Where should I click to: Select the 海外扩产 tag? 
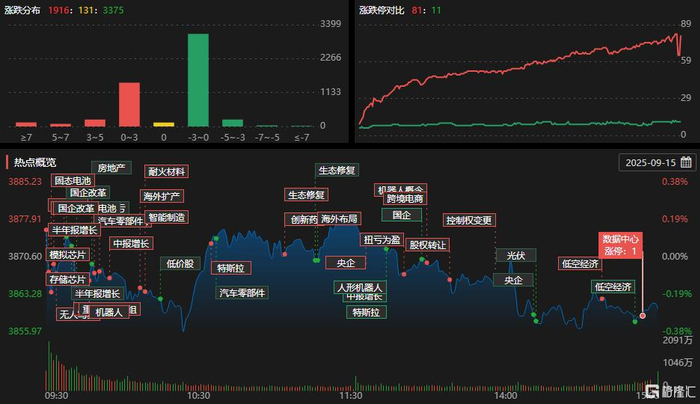[162, 196]
